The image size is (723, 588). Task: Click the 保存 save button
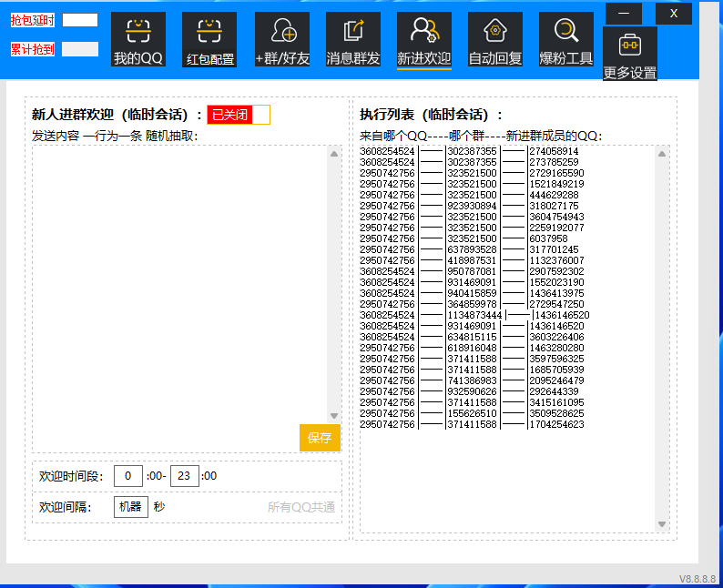pyautogui.click(x=320, y=438)
